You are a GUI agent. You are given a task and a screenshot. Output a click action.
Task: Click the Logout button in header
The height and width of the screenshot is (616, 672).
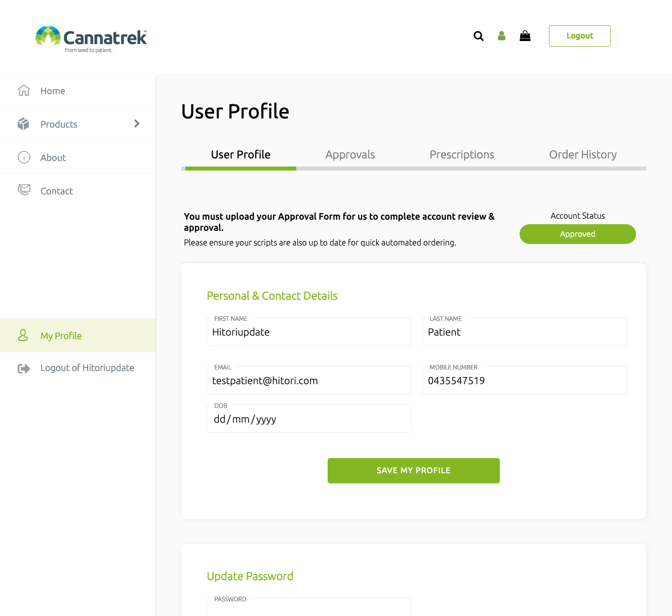pyautogui.click(x=580, y=36)
